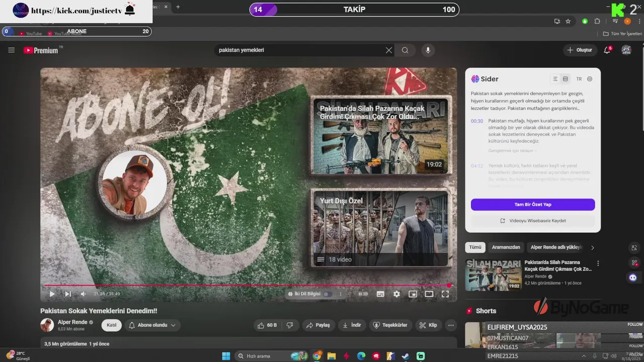644x362 pixels.
Task: Open video player settings gear
Action: coord(396,294)
